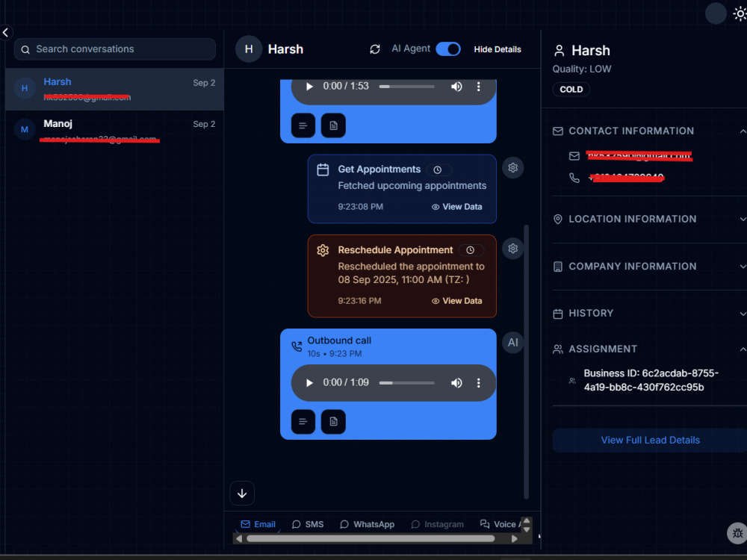
Task: Toggle the AI Agent switch off
Action: click(447, 49)
